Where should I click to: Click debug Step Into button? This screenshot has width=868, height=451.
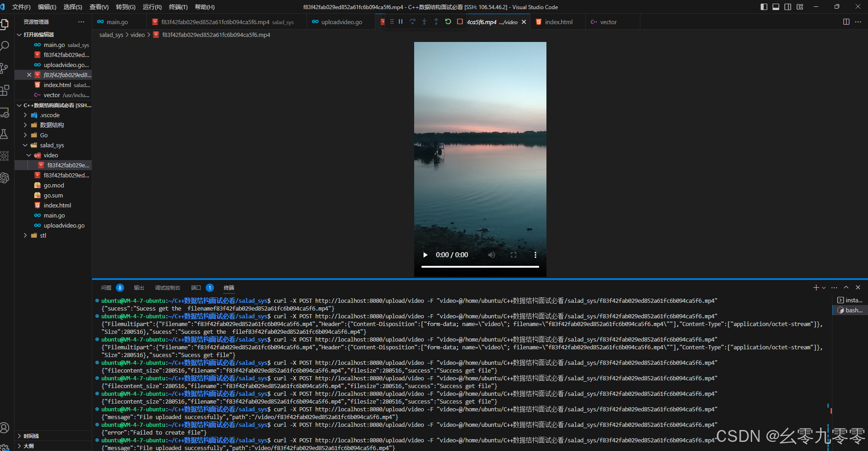tap(424, 21)
